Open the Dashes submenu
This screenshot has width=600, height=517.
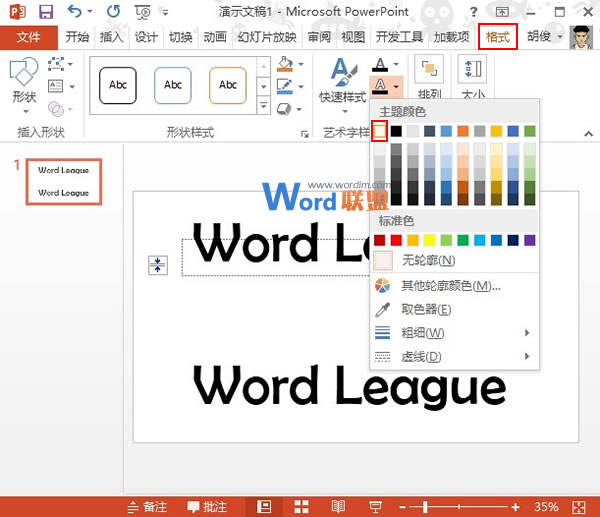click(x=454, y=357)
